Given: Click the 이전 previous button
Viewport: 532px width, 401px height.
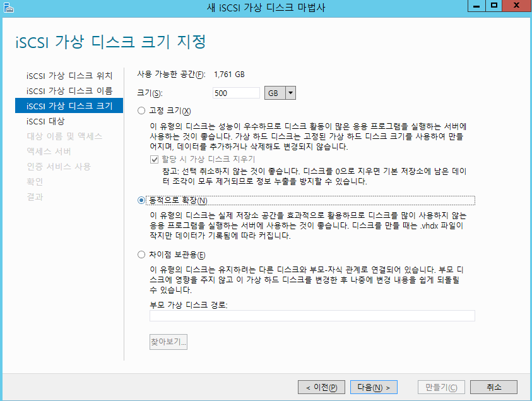Looking at the screenshot, I should pos(322,387).
